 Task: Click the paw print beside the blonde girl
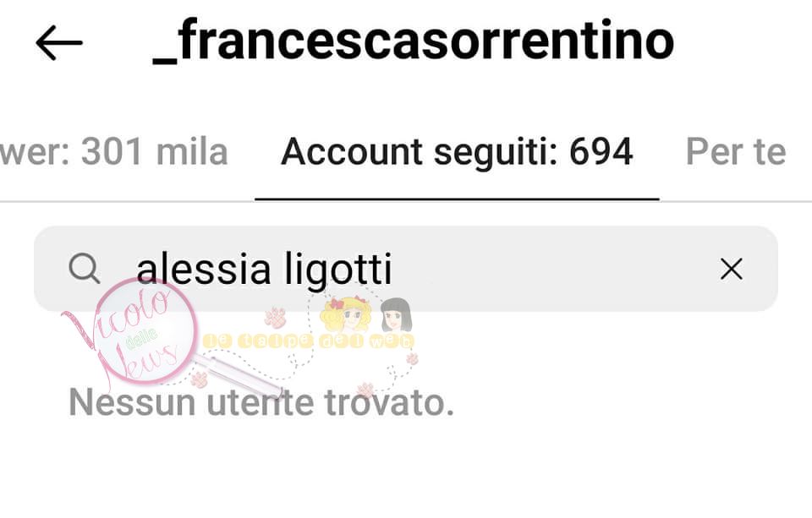point(275,317)
